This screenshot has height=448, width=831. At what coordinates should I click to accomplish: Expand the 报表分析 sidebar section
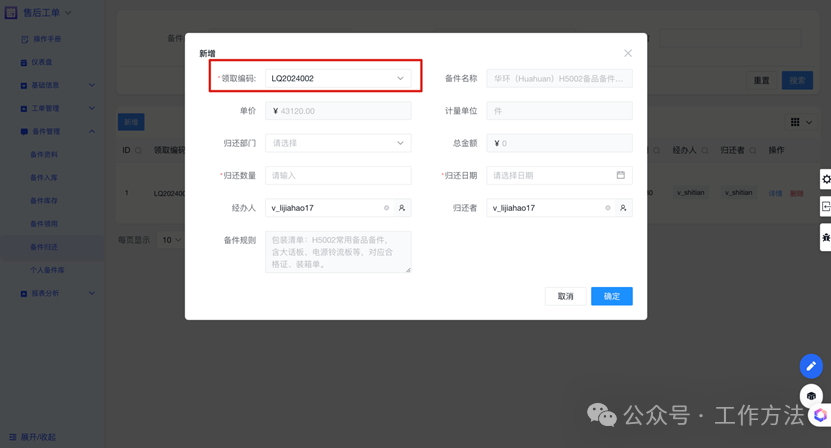(x=56, y=293)
